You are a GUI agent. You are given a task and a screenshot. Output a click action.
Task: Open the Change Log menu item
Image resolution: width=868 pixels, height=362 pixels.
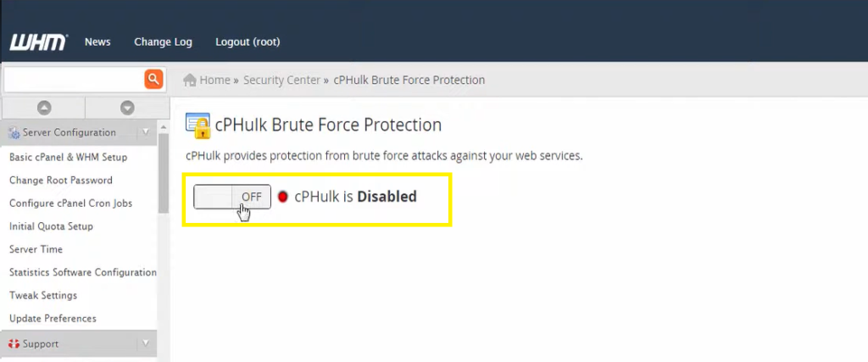163,42
